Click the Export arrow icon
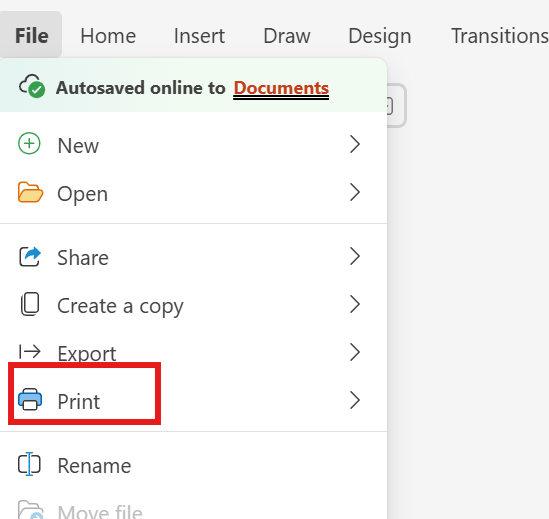Image resolution: width=549 pixels, height=519 pixels. [30, 352]
